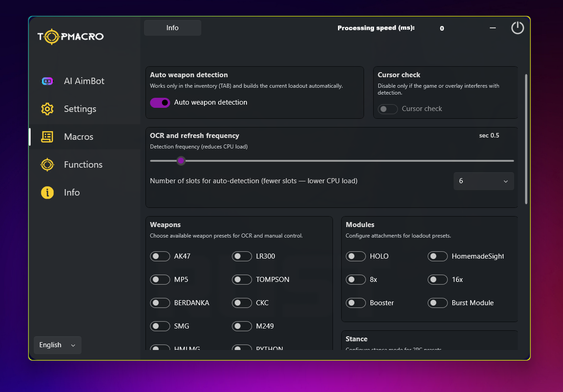Image resolution: width=563 pixels, height=392 pixels.
Task: Enable the AK47 weapon preset
Action: point(160,256)
